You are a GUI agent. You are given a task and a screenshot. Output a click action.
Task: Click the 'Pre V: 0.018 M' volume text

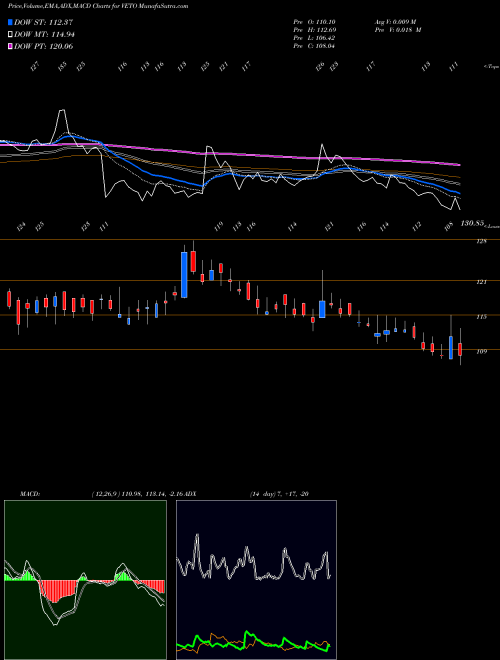tap(397, 30)
